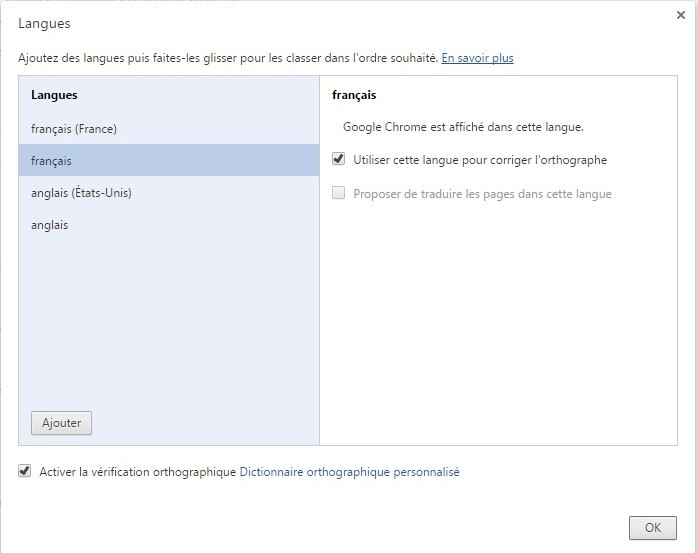Select 'français (France)' in the language list
Screen dimensions: 698x553
click(81, 129)
